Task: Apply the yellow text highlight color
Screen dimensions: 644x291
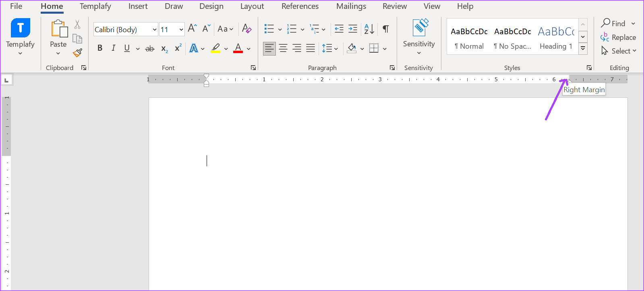Action: (x=216, y=48)
